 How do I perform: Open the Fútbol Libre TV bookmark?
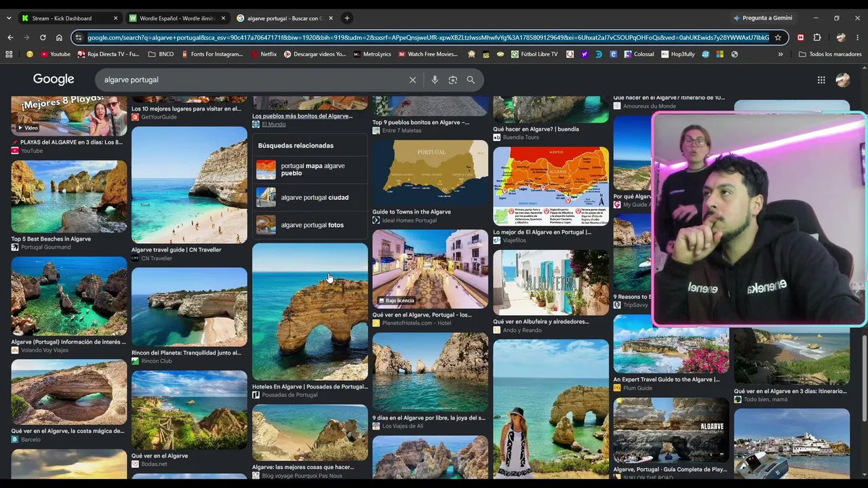[534, 54]
